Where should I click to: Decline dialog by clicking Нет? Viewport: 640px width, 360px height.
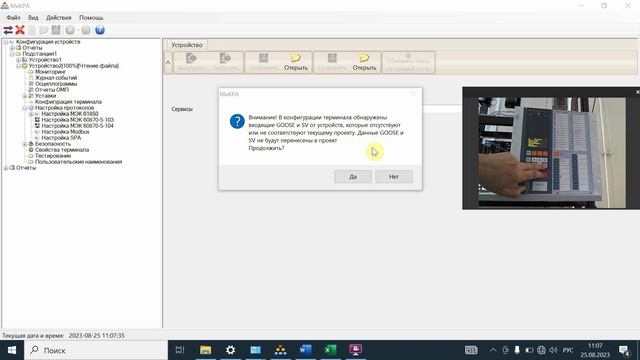pos(394,177)
